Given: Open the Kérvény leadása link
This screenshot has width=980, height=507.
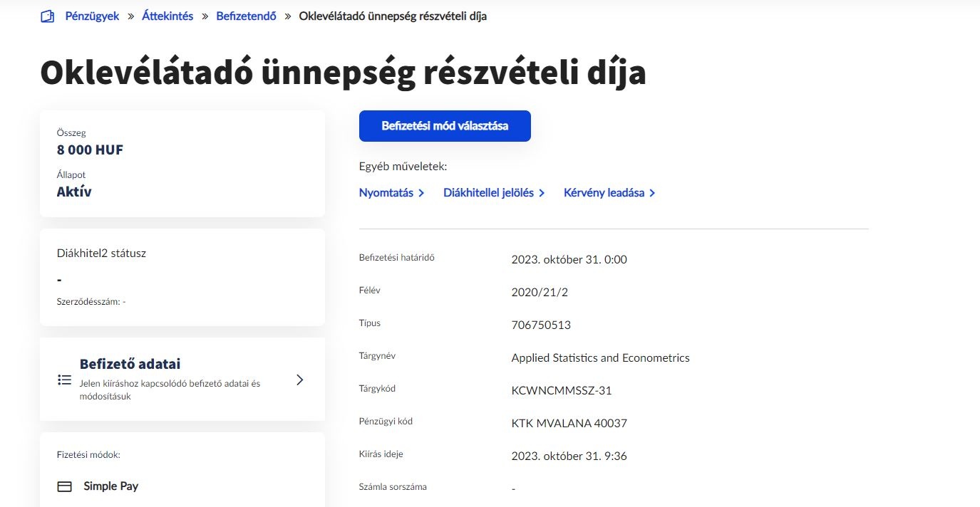Looking at the screenshot, I should pos(604,193).
